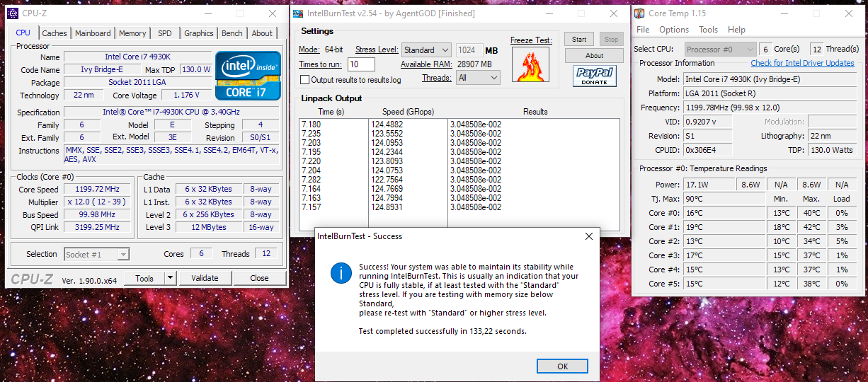Open Check for Intel Driver Updates link
The image size is (868, 382).
click(x=802, y=63)
